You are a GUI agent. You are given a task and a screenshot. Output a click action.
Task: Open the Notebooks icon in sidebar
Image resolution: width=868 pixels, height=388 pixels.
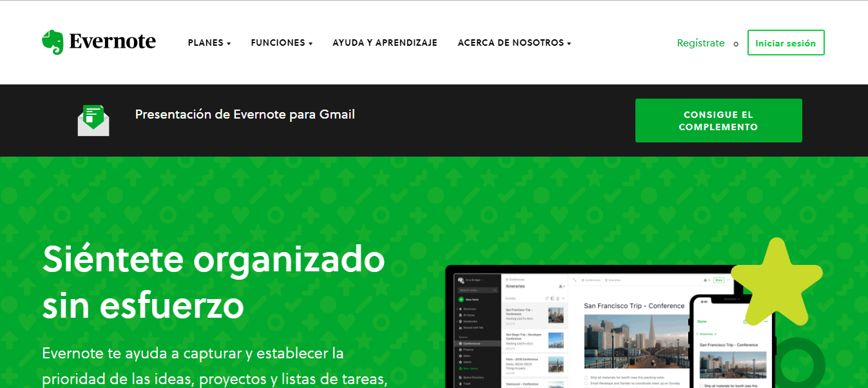pos(461,322)
